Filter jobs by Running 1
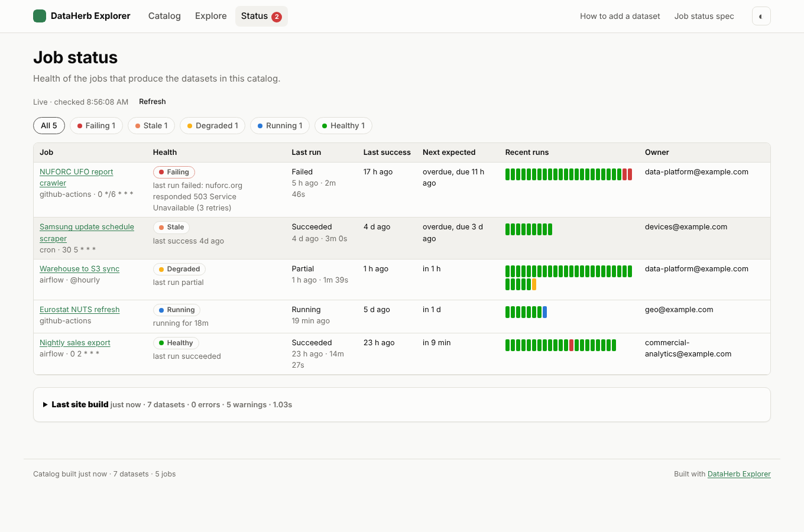The image size is (804, 532). pos(280,125)
